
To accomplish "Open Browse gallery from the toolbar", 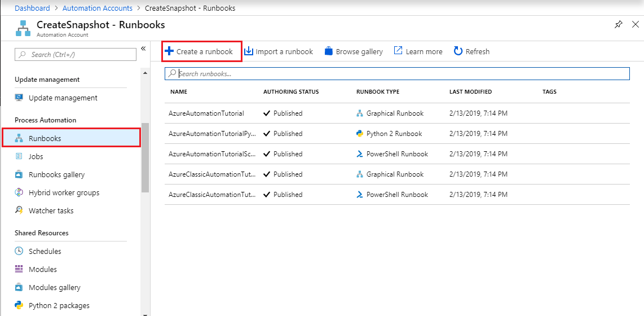I will pos(353,51).
